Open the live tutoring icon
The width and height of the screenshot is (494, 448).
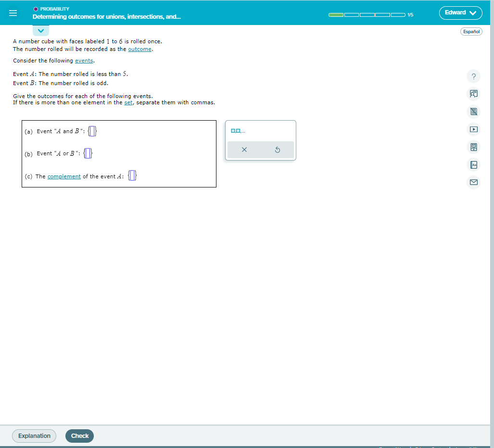(x=473, y=94)
